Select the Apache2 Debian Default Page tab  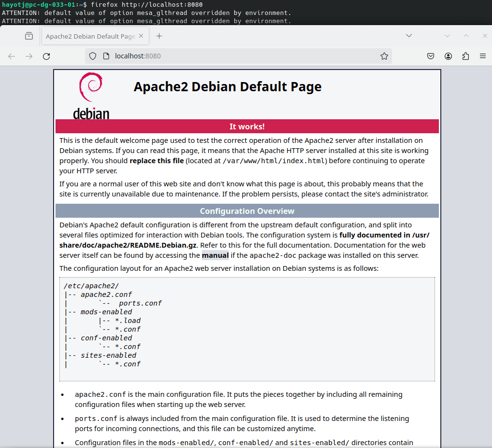point(90,37)
